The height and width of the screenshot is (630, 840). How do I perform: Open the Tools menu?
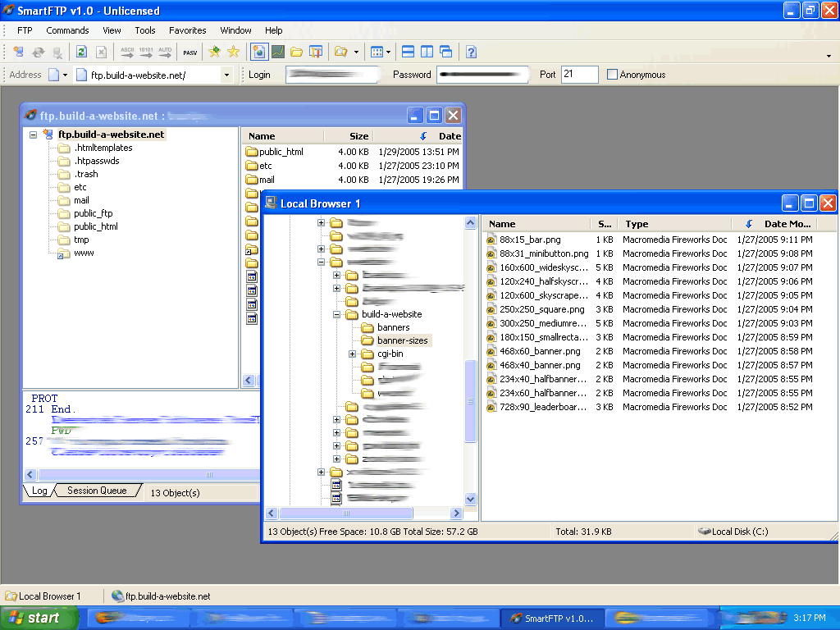coord(144,30)
